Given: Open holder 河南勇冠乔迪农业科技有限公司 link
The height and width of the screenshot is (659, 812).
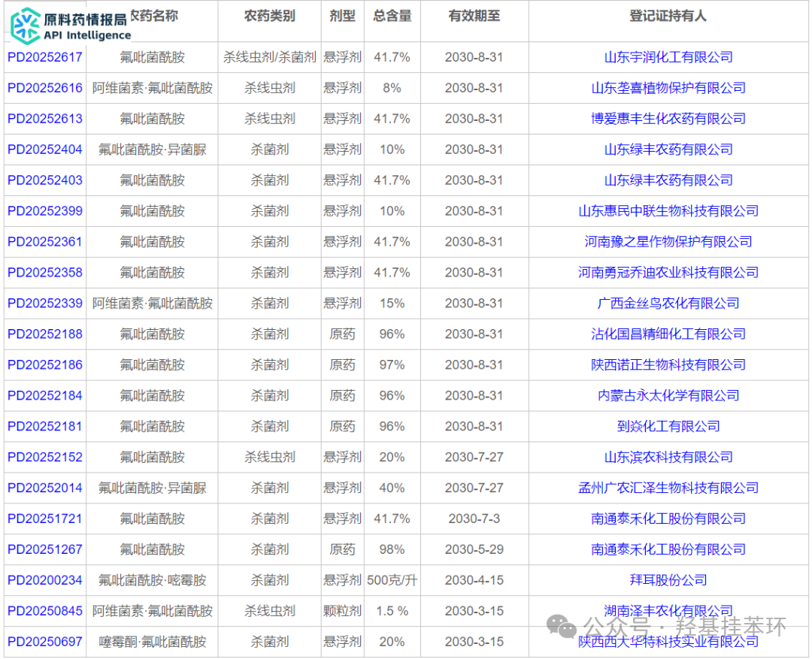Looking at the screenshot, I should pos(668,272).
